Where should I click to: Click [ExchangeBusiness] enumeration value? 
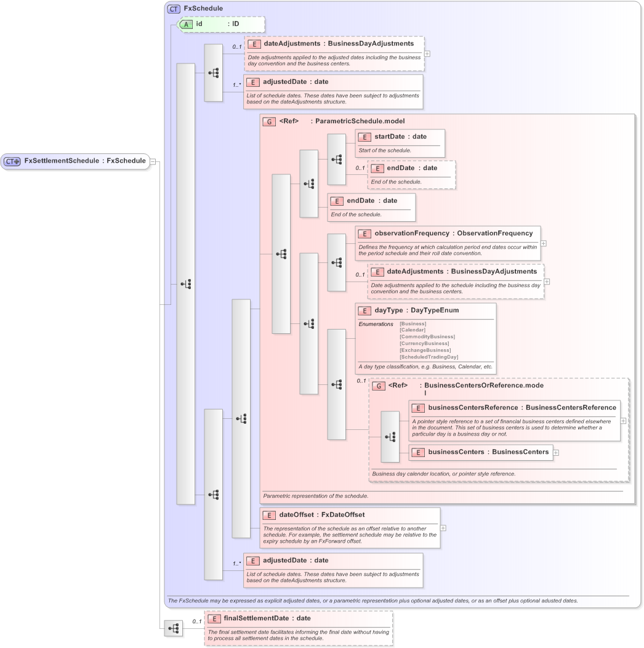(x=425, y=350)
